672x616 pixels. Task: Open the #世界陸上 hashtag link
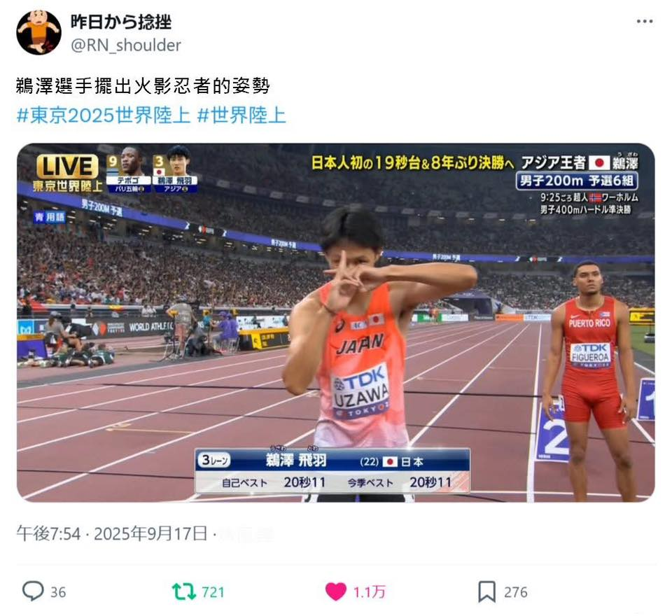click(x=241, y=115)
